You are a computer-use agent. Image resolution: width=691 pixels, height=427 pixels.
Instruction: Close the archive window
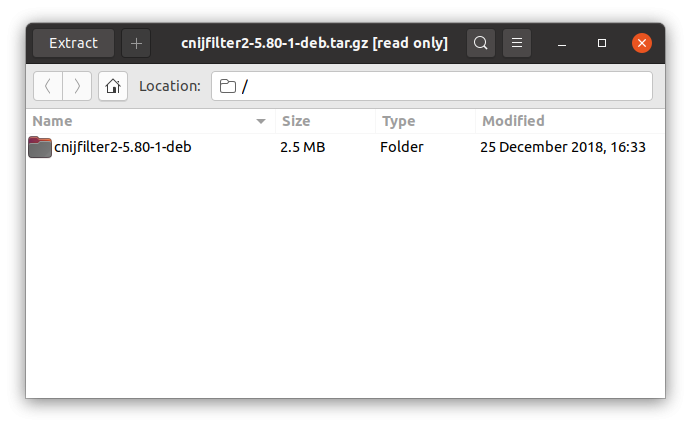click(642, 43)
